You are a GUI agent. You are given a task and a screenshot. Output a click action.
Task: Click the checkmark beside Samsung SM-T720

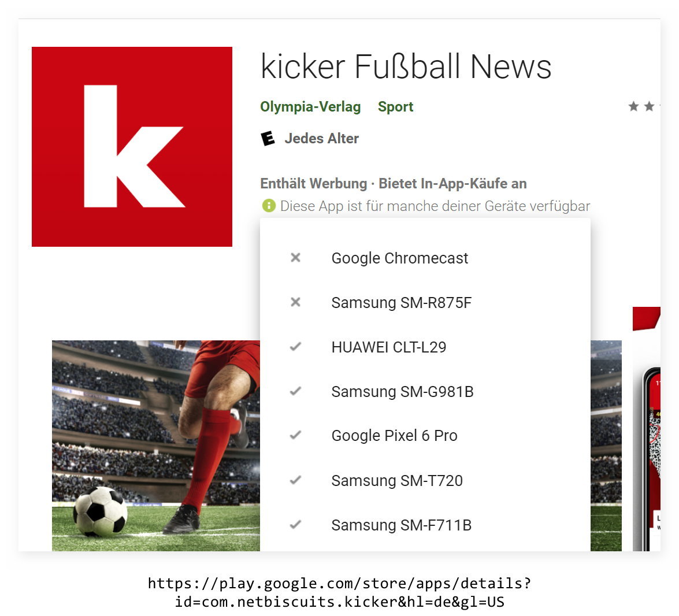tap(295, 480)
